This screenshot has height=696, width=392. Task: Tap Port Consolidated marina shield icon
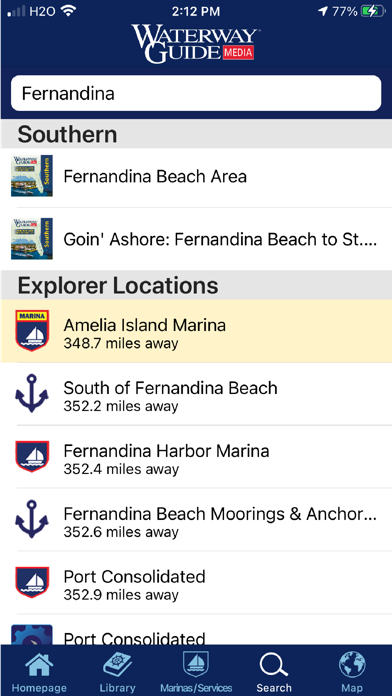pos(32,582)
